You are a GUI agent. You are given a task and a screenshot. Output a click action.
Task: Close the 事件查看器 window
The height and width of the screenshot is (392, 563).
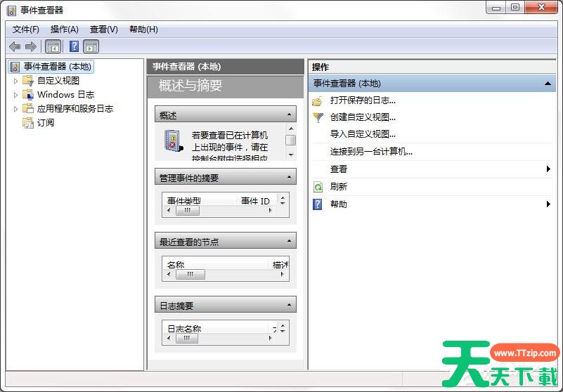[x=541, y=8]
